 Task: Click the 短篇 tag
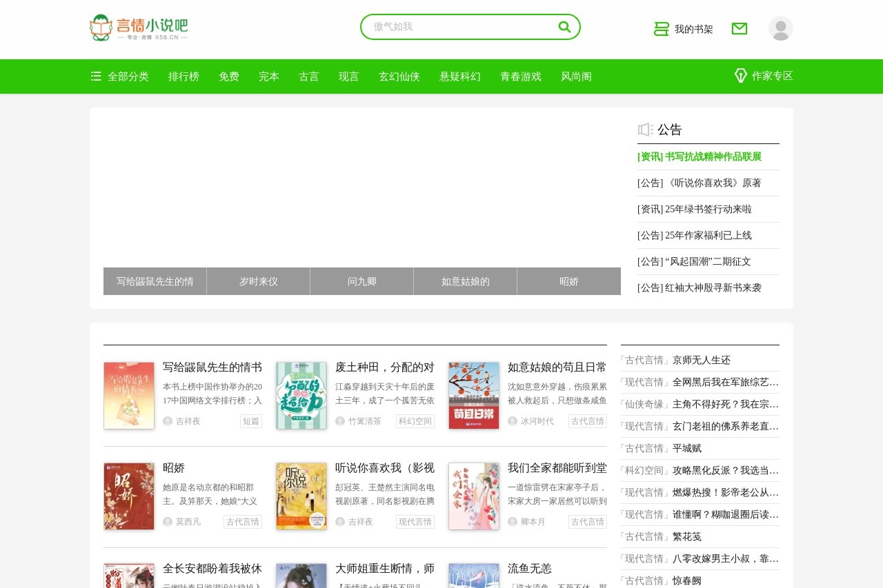(x=251, y=421)
